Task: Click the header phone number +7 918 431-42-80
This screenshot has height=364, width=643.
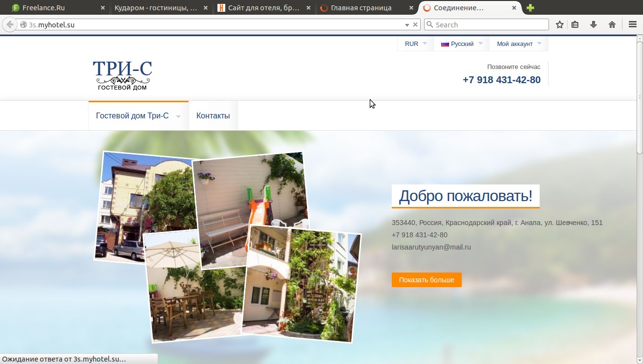Action: 501,80
